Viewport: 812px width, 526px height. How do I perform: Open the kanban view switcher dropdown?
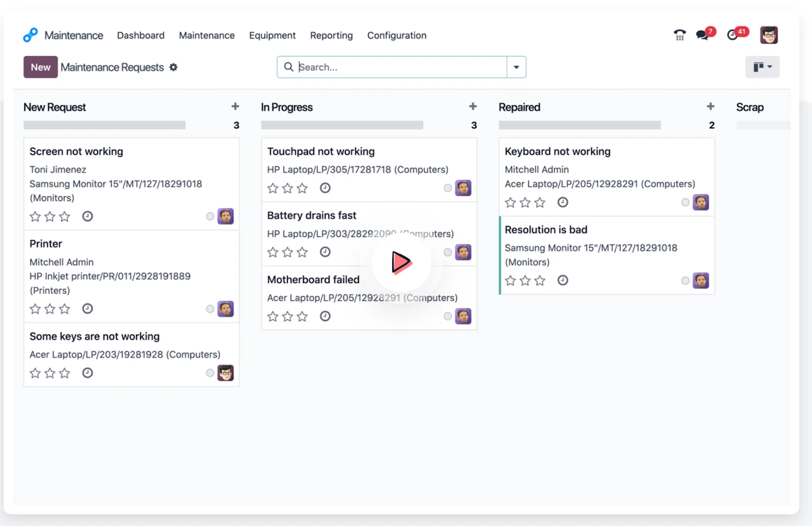762,67
